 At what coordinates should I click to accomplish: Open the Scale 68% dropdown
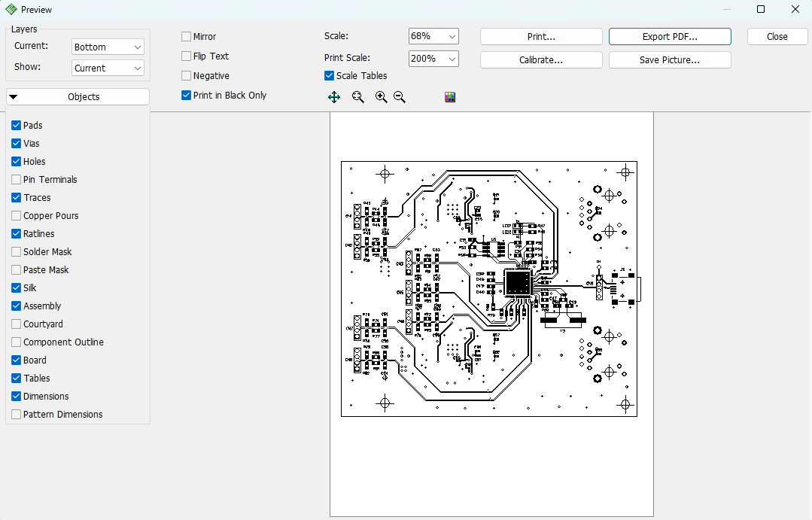click(433, 36)
